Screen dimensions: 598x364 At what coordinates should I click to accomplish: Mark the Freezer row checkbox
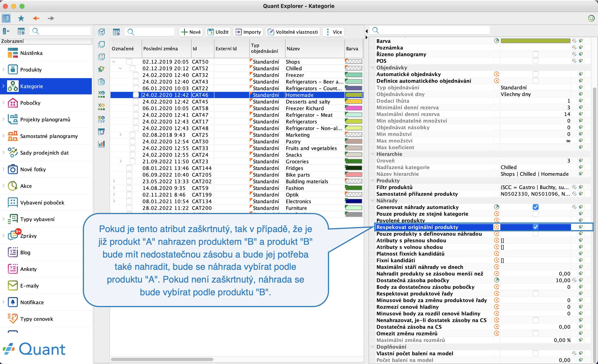(136, 75)
